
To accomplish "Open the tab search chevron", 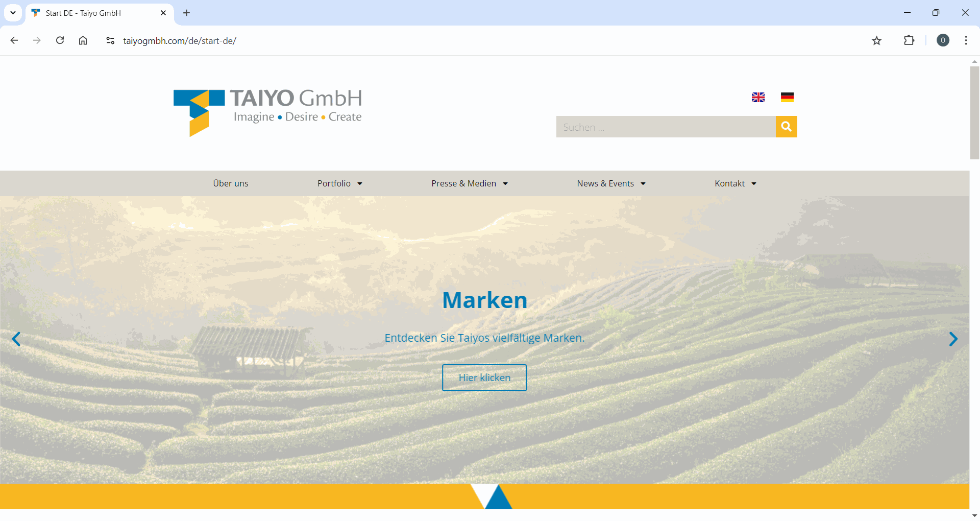I will (13, 13).
